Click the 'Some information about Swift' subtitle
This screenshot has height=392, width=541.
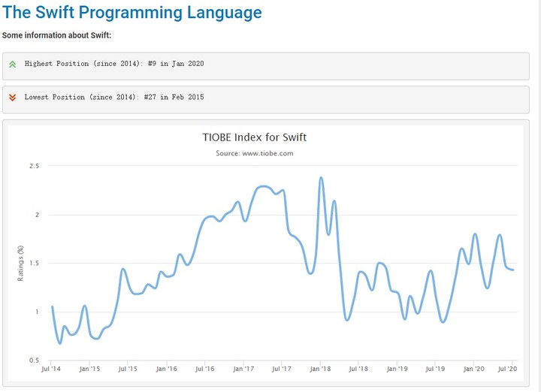57,35
